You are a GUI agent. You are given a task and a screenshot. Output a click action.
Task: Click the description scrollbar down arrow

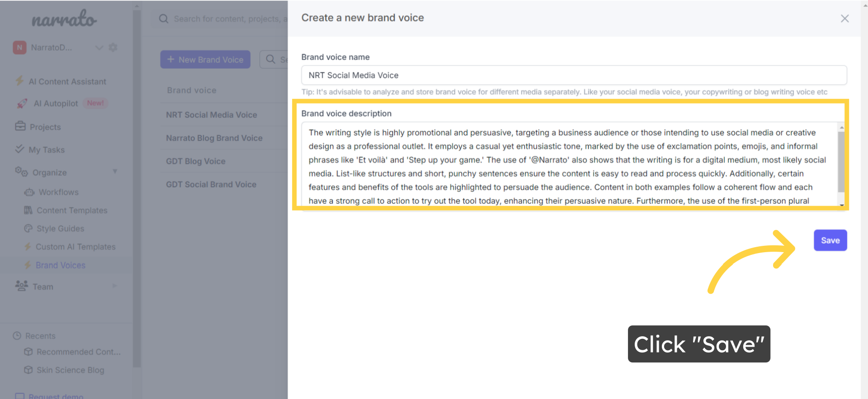[x=841, y=205]
